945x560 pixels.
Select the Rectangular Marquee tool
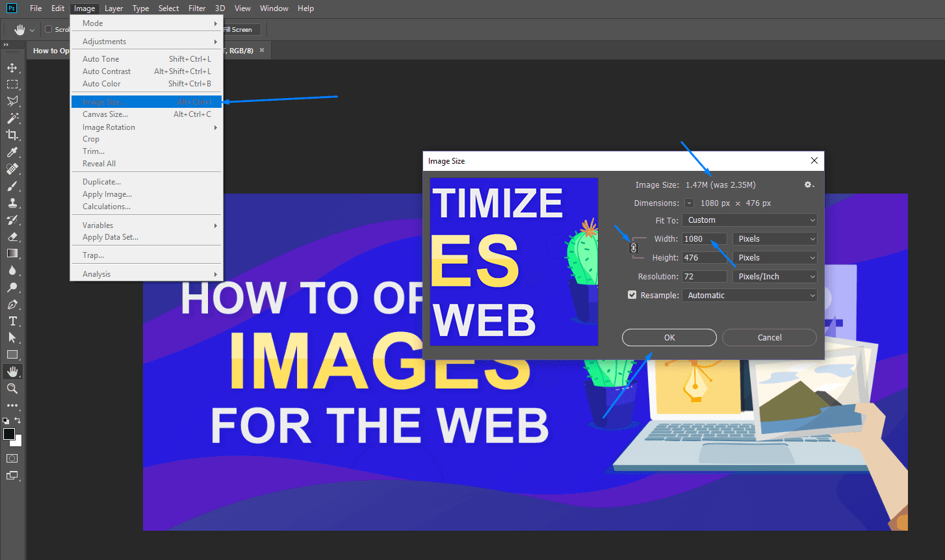12,84
